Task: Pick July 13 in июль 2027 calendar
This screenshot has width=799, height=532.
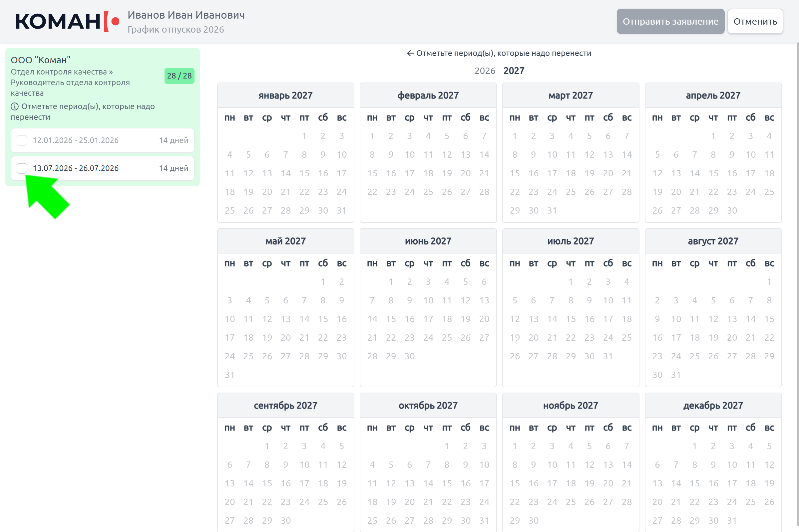Action: 533,319
